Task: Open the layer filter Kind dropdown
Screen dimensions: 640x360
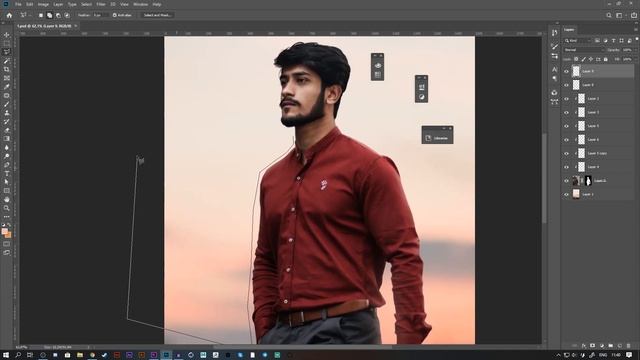Action: [578, 40]
